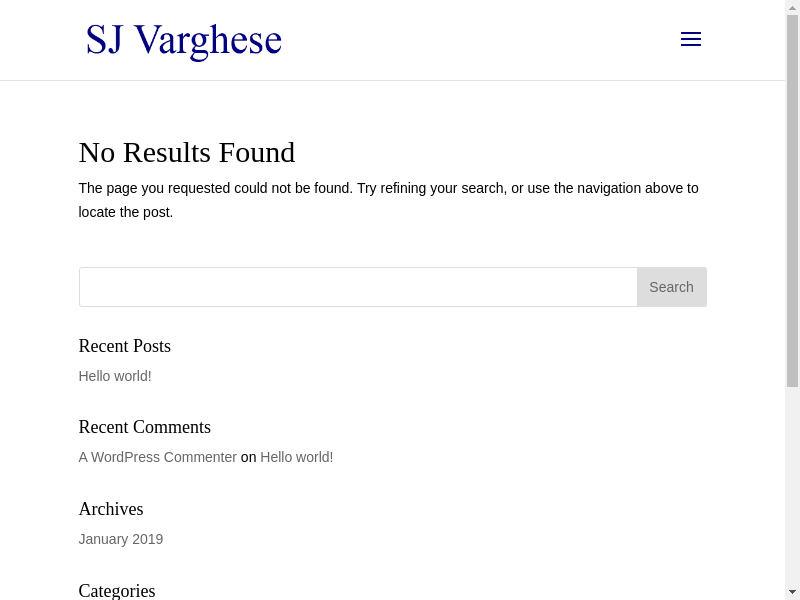Click the word "on" in Recent Comments
Viewport: 800px width, 600px height.
coord(249,457)
